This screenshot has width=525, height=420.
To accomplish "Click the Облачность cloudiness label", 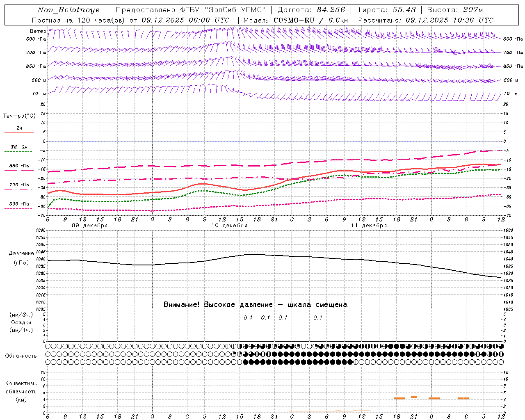I will tap(21, 356).
